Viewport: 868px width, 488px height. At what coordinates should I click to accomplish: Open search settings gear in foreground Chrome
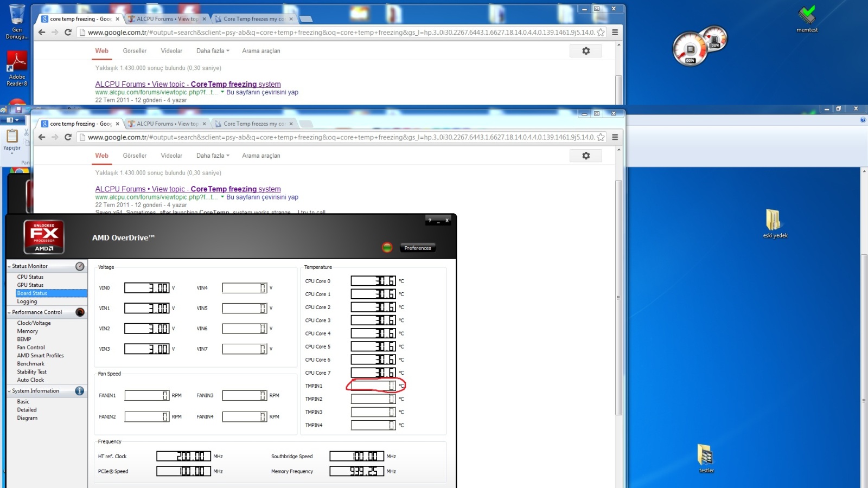tap(586, 156)
